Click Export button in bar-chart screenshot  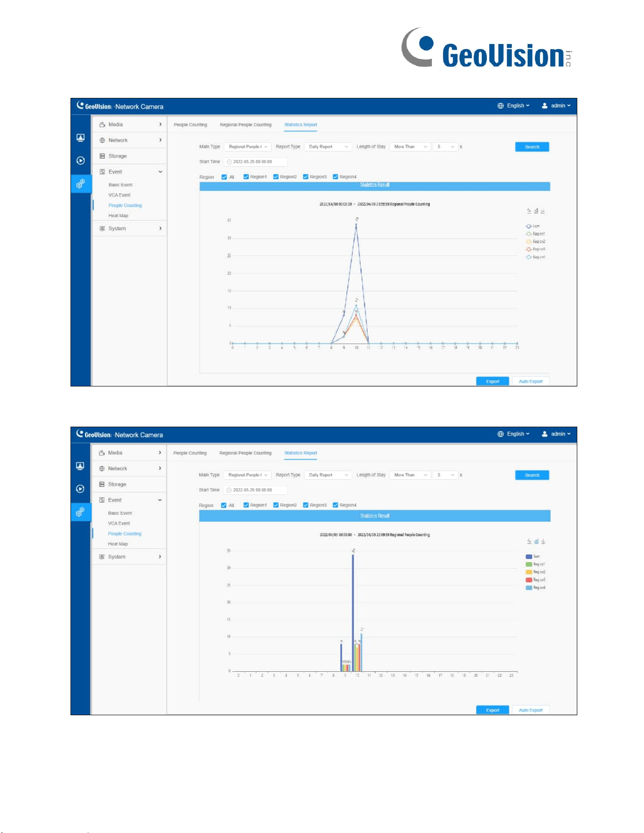[x=493, y=710]
